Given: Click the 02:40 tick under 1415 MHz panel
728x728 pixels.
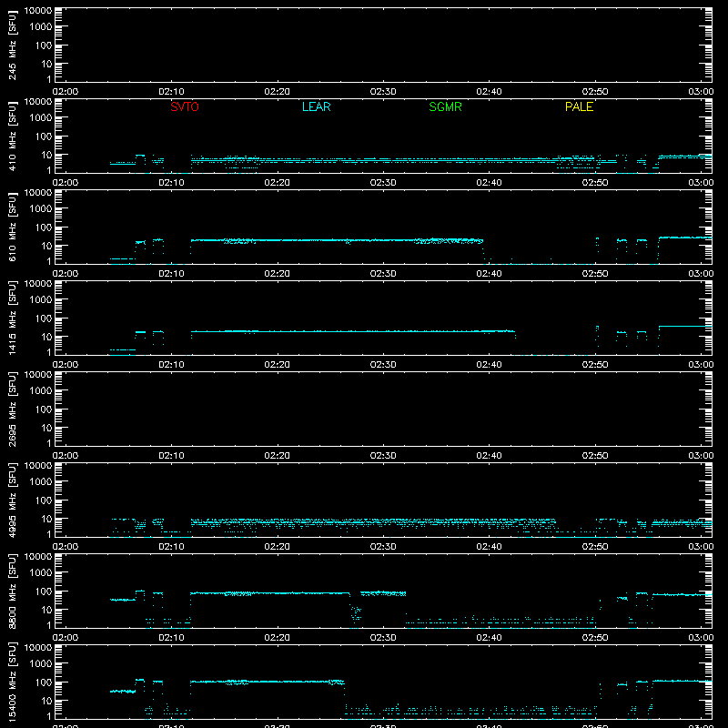Looking at the screenshot, I should coord(489,365).
